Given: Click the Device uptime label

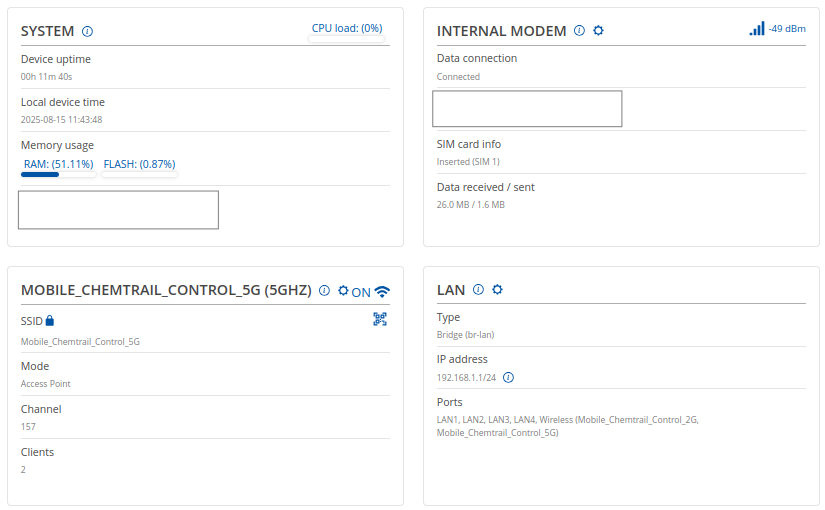Looking at the screenshot, I should point(56,59).
